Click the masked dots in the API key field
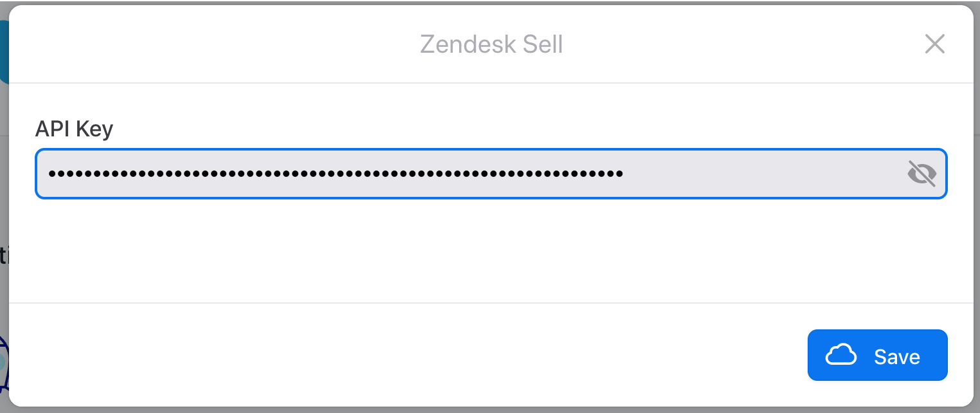The image size is (980, 413). [x=334, y=174]
